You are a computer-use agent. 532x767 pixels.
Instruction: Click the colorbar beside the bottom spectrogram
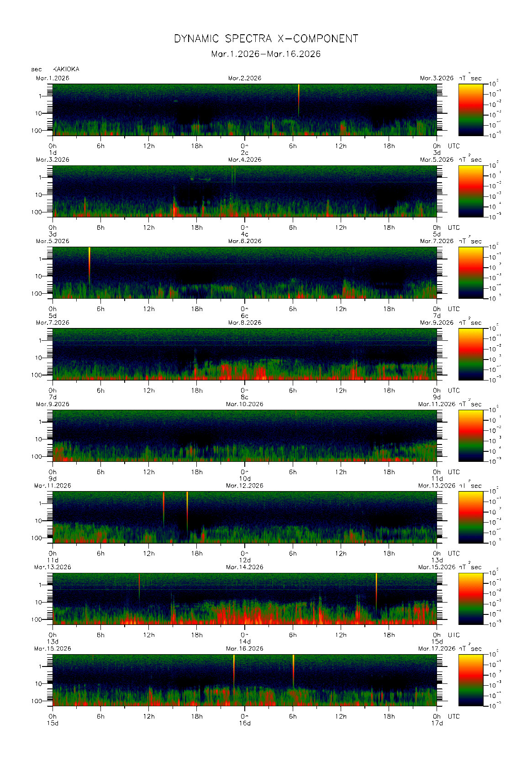click(x=470, y=680)
